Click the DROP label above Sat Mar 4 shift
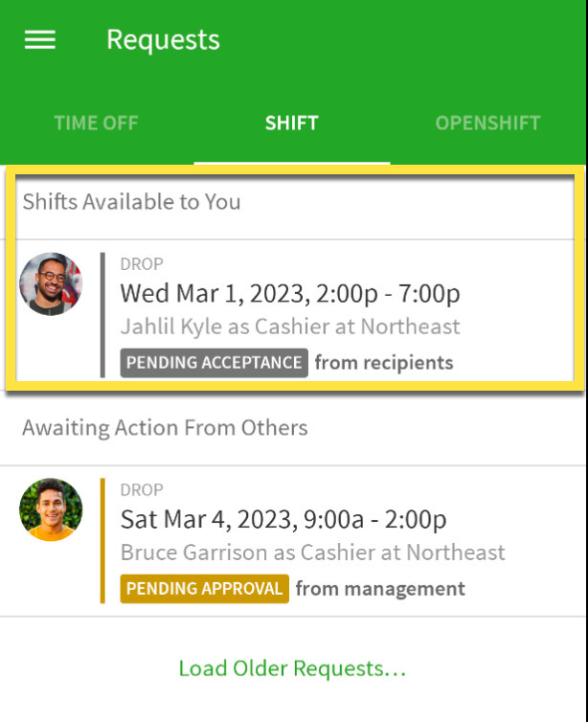588x722 pixels. pos(142,490)
